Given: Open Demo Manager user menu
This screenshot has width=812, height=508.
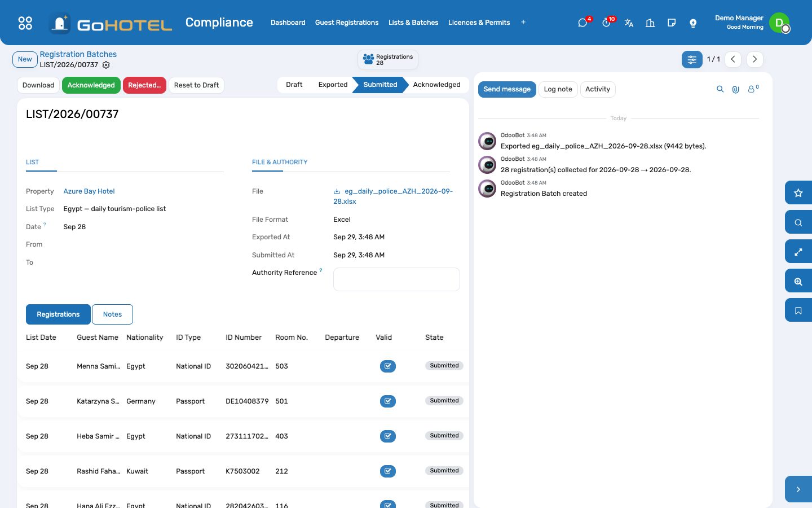Looking at the screenshot, I should coord(752,23).
